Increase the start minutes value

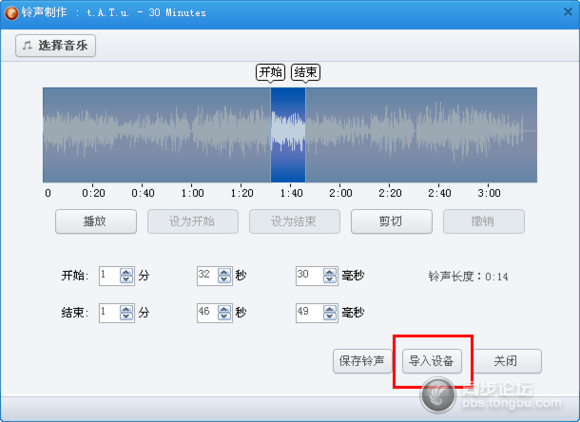(126, 272)
